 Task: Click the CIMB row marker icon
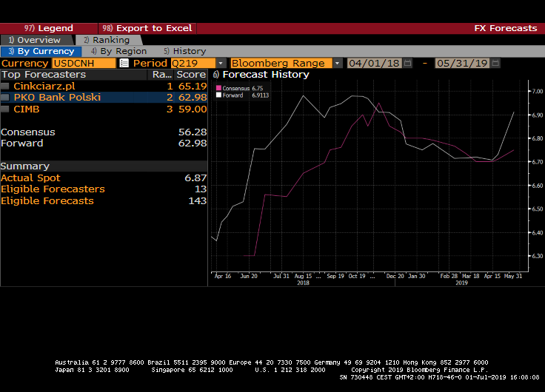[6, 109]
